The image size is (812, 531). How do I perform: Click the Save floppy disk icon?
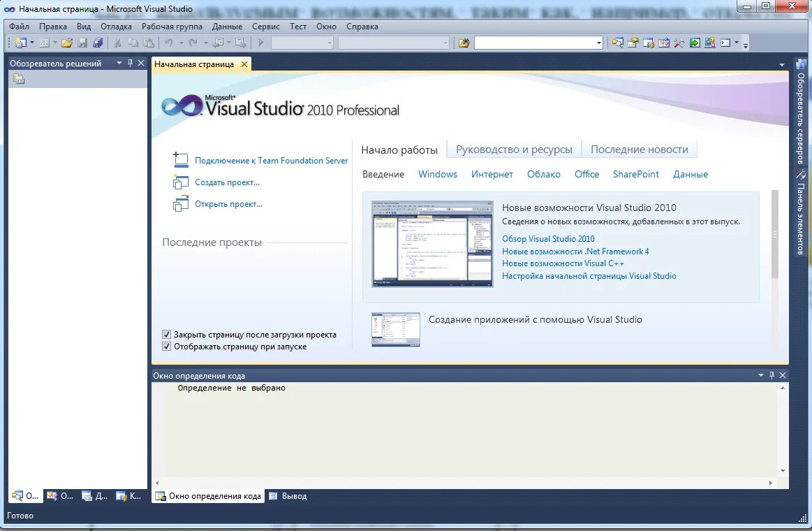point(82,43)
